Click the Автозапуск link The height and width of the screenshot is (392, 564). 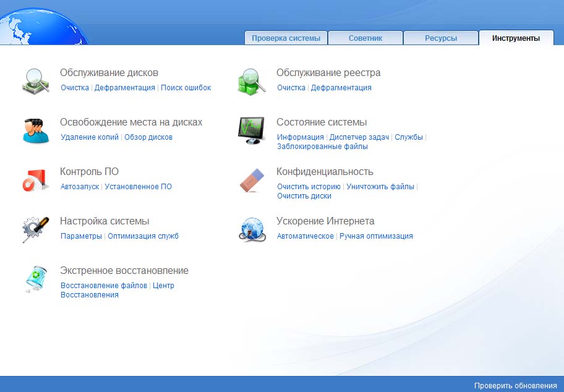pyautogui.click(x=80, y=187)
